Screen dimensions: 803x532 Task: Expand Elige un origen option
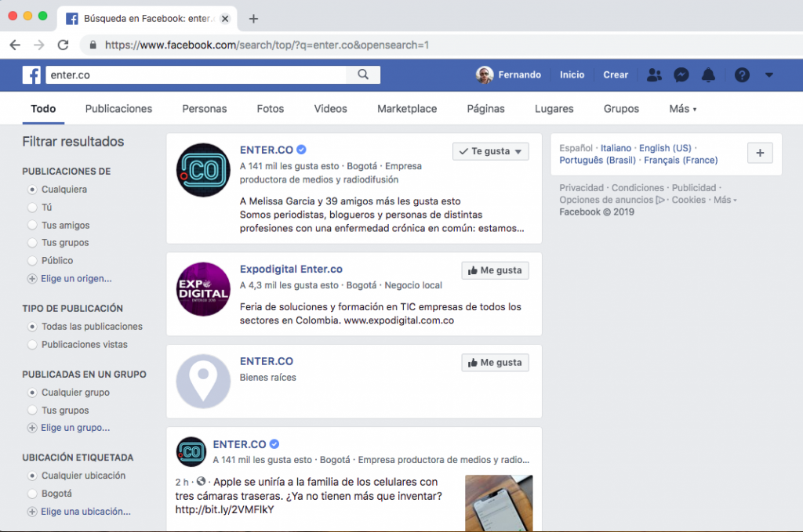pyautogui.click(x=76, y=279)
